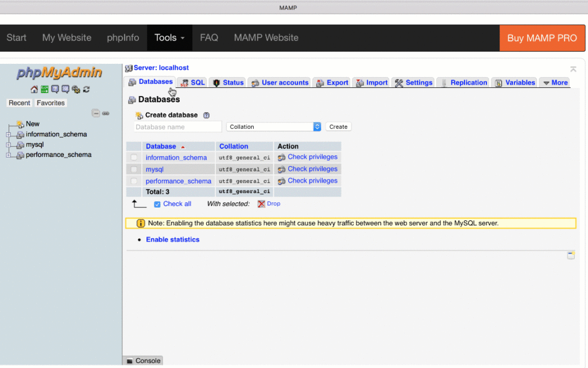The width and height of the screenshot is (588, 368).
Task: Click the information_schema database icon in tree
Action: (20, 135)
